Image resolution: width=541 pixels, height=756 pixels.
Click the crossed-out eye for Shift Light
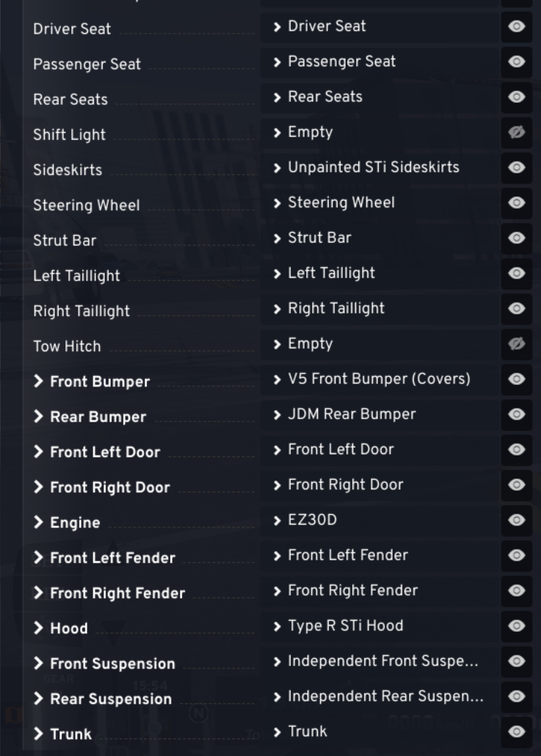coord(517,132)
